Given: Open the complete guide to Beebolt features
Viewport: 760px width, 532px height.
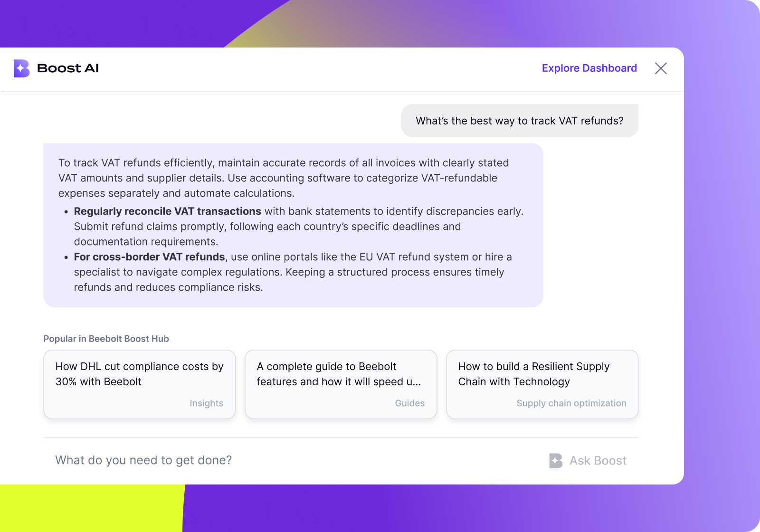Looking at the screenshot, I should [x=341, y=384].
